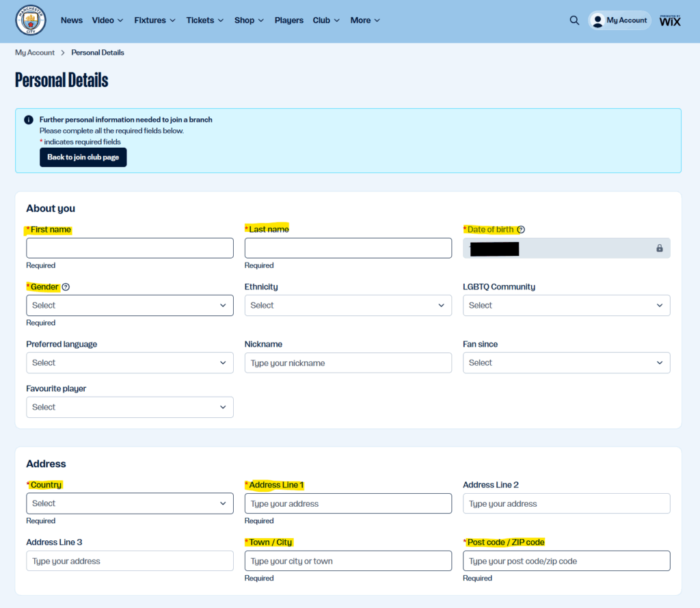Click the info icon in the notice banner
700x608 pixels.
point(29,120)
